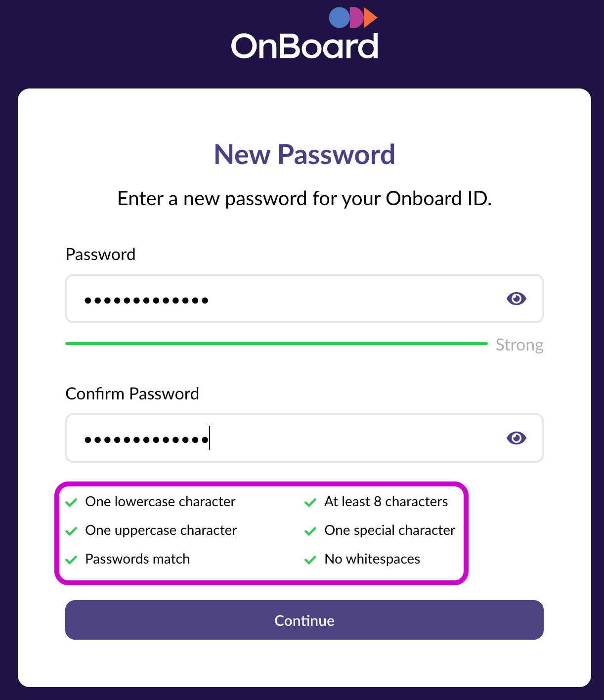This screenshot has height=700, width=604.
Task: Click the Confirm Password label
Action: tap(132, 394)
